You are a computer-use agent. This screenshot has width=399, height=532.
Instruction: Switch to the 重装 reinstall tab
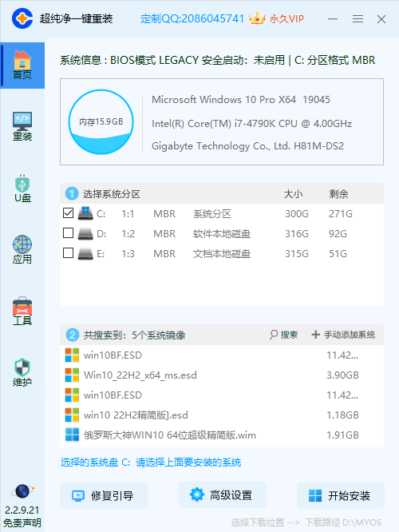coord(22,127)
